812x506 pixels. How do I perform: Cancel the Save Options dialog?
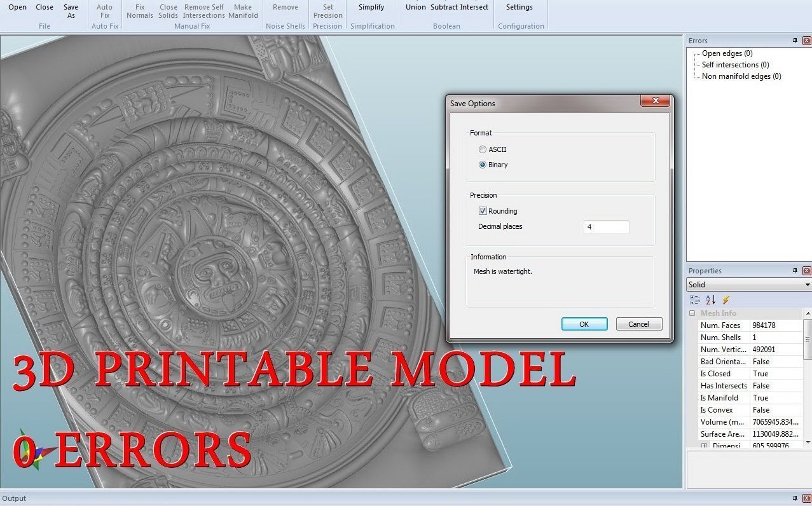point(638,324)
